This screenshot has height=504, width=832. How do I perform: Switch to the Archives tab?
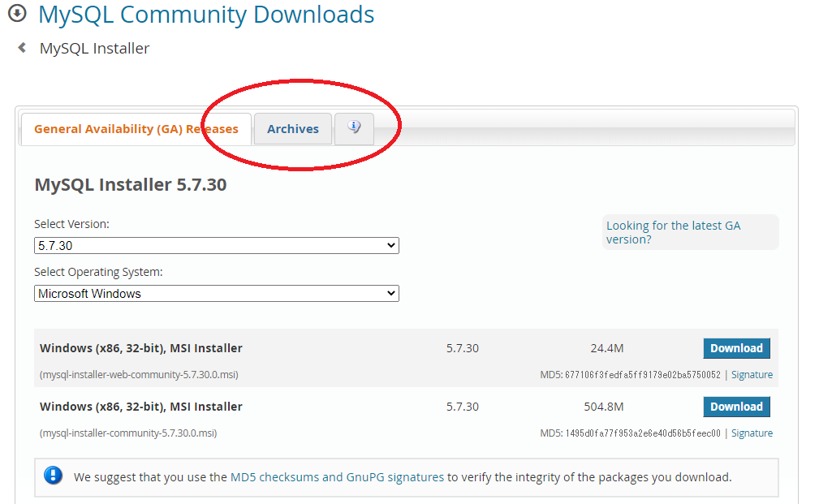tap(293, 129)
